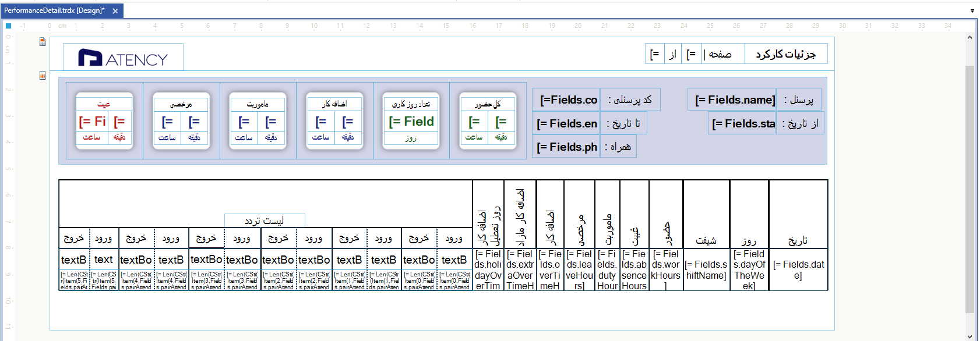
Task: Click the غیبت absence card header
Action: coord(104,104)
